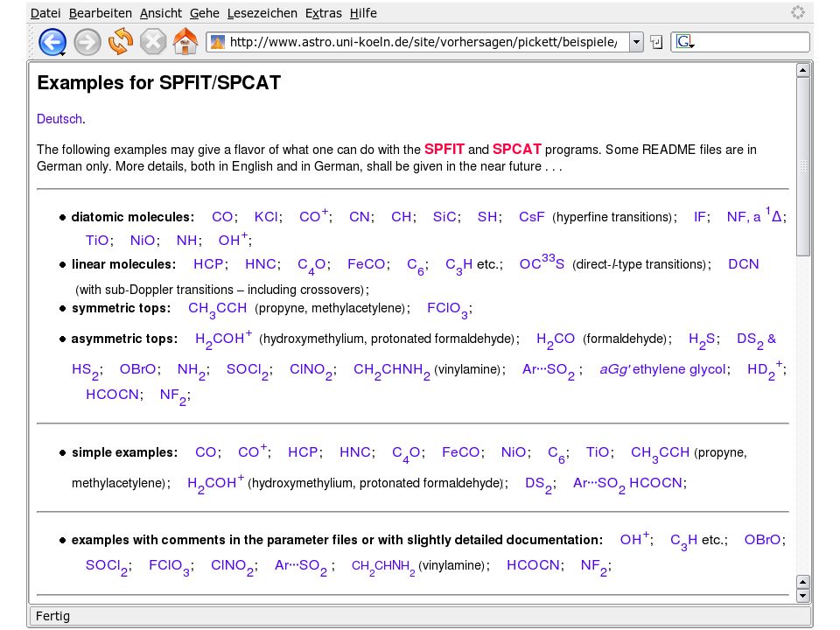Open the CsF hyperfine transitions example
The image size is (840, 630).
click(531, 217)
